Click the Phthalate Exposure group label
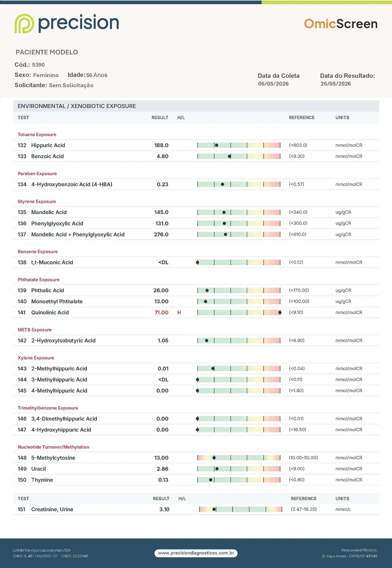This screenshot has height=568, width=392. (39, 280)
